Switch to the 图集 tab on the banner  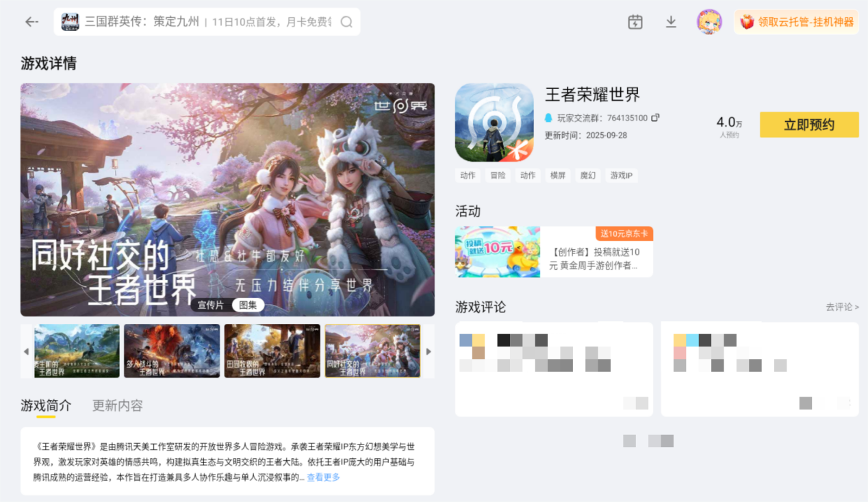[x=248, y=304]
